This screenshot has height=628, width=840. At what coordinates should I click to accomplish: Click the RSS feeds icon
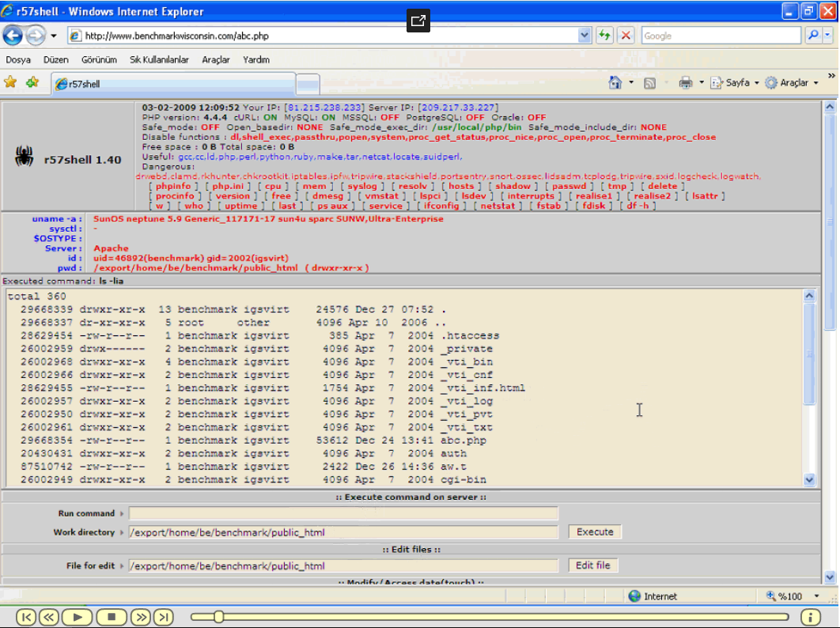click(x=649, y=83)
